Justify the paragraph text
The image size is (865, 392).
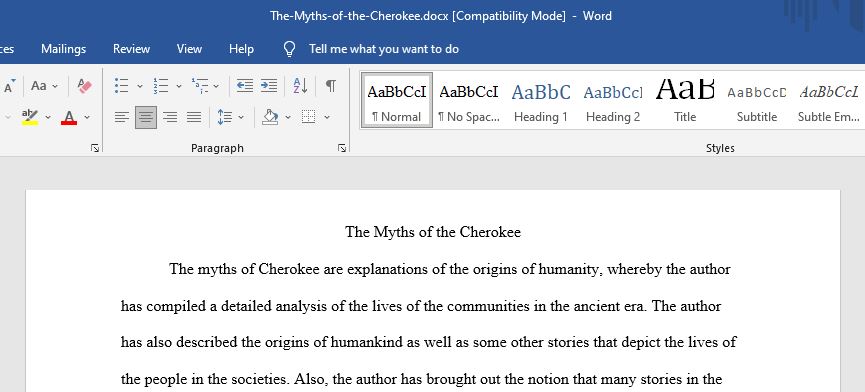[194, 117]
